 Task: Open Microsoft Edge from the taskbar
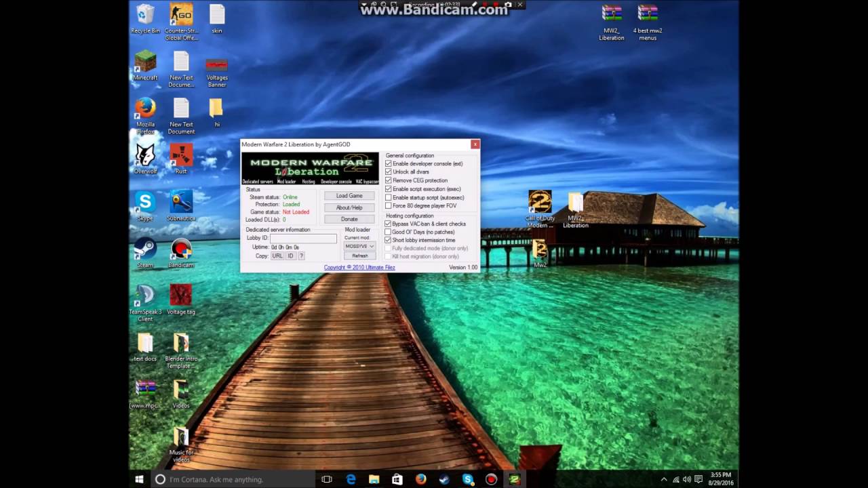click(351, 479)
